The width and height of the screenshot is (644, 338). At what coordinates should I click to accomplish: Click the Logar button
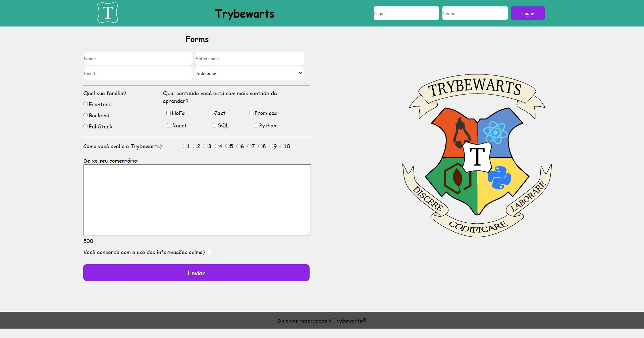[528, 13]
